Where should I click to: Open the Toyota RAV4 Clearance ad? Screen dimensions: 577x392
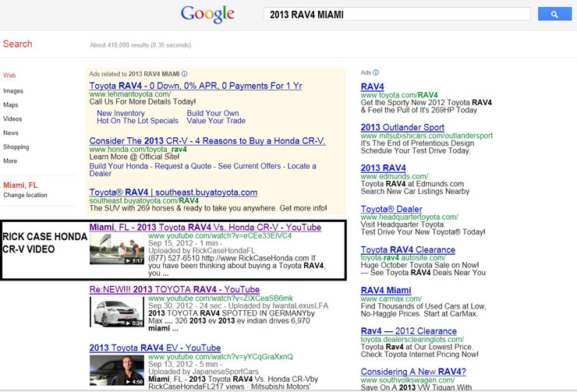pos(408,249)
